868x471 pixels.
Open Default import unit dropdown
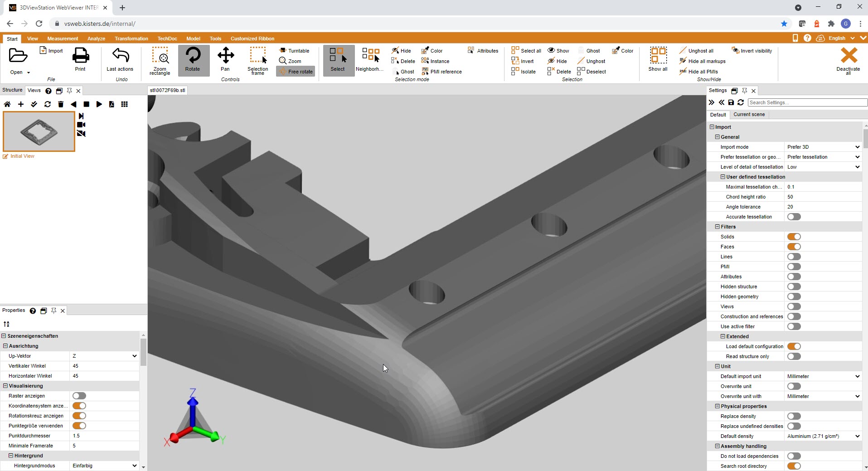[x=823, y=376]
